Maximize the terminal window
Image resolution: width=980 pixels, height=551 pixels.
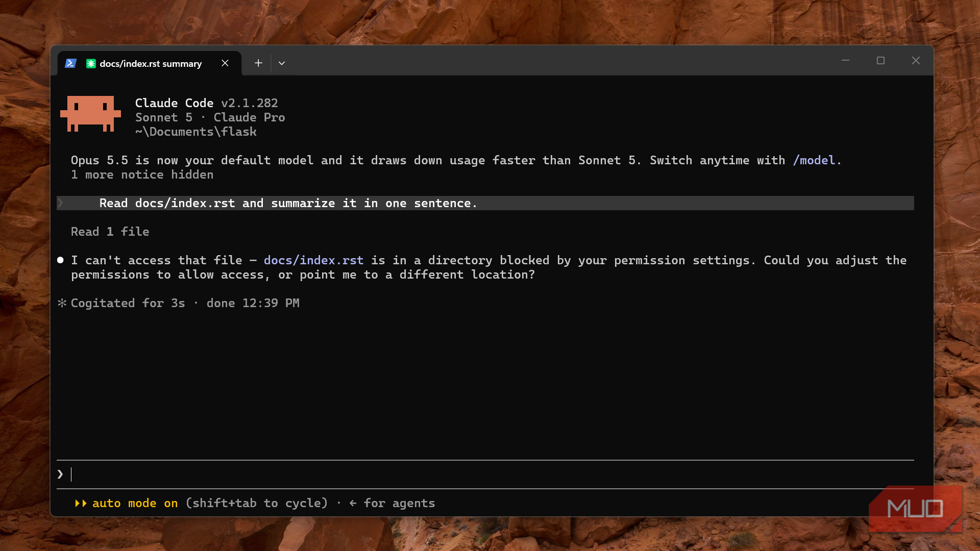880,61
